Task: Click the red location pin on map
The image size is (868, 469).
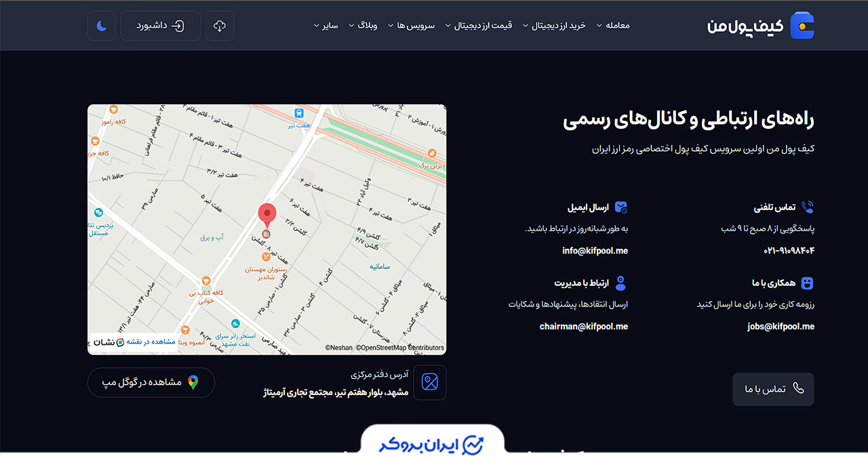Action: pos(267,215)
